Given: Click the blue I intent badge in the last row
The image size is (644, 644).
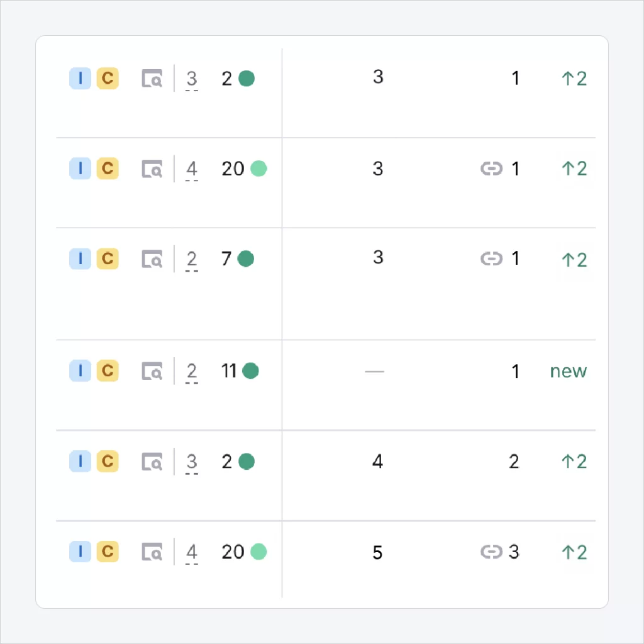Looking at the screenshot, I should click(80, 552).
